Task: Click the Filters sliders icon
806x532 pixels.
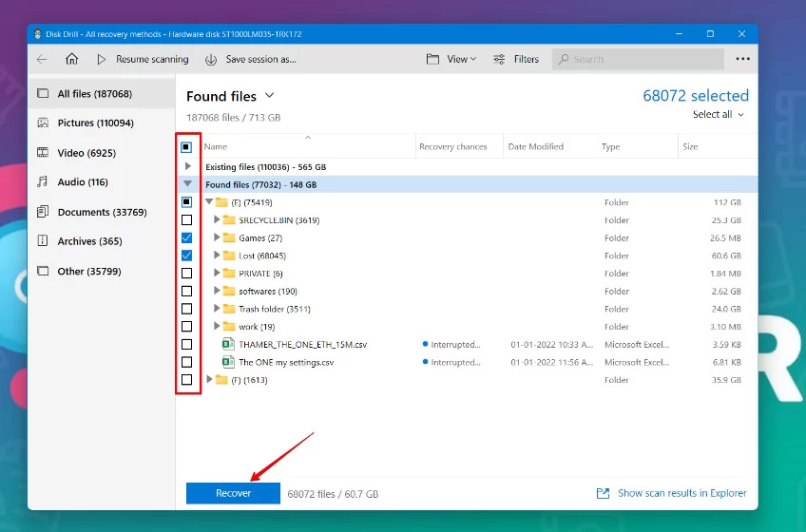Action: coord(499,60)
